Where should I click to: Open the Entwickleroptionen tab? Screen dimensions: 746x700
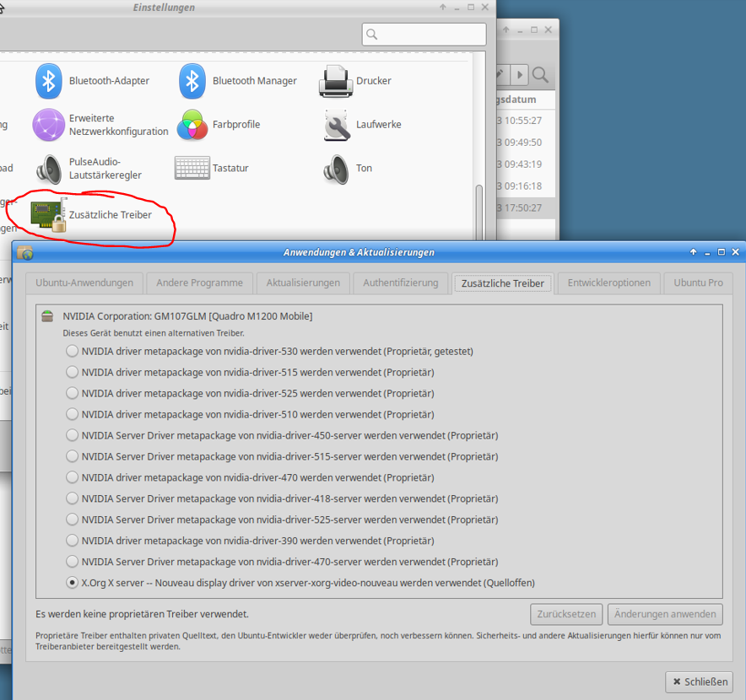coord(609,283)
